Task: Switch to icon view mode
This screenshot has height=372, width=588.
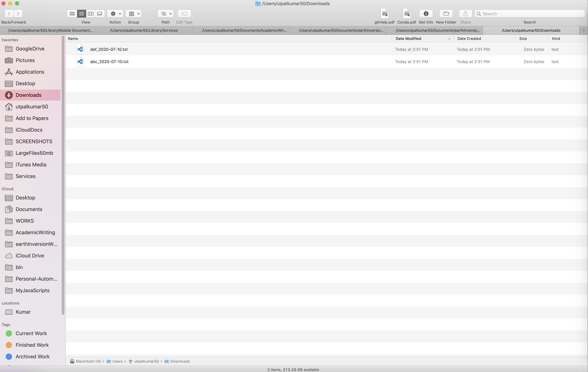Action: click(x=72, y=14)
